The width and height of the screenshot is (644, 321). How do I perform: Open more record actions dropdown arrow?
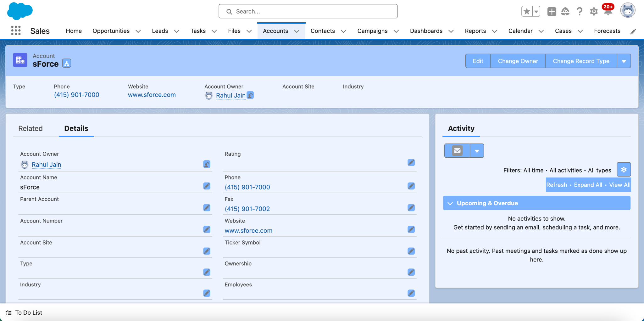point(624,61)
